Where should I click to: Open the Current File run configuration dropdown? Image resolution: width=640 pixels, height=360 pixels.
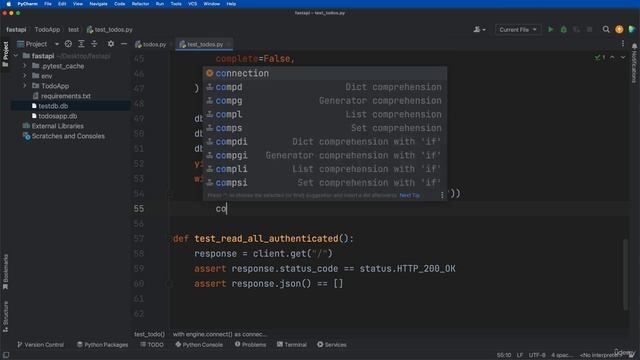click(x=518, y=29)
